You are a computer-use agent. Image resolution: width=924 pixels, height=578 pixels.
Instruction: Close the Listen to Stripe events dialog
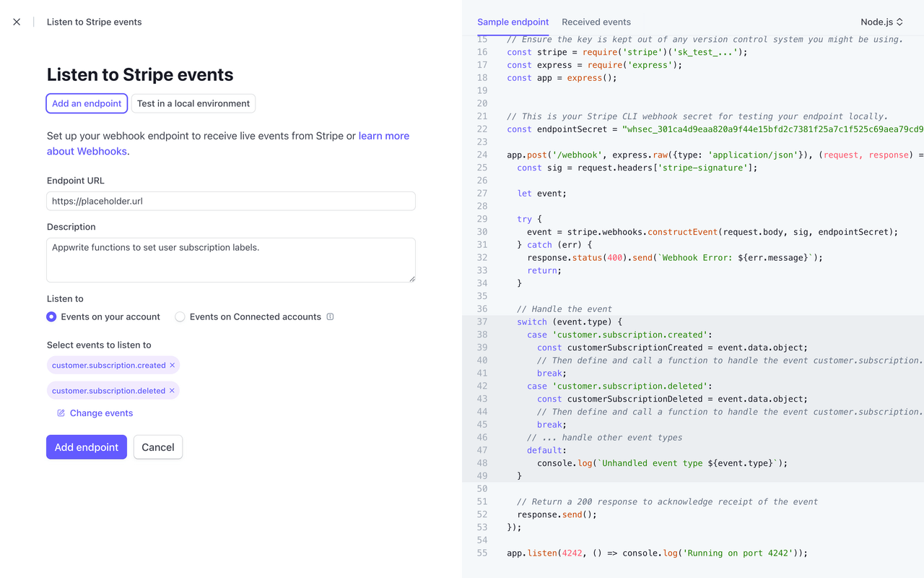point(17,22)
